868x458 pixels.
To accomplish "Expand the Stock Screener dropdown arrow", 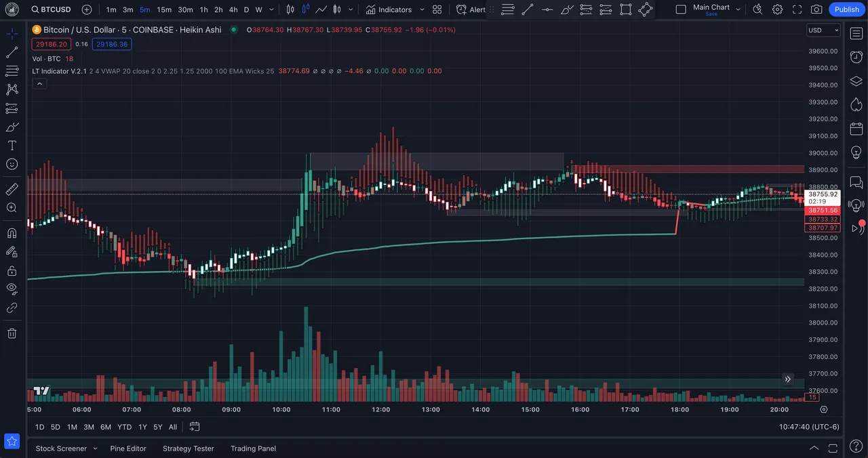I will tap(95, 448).
